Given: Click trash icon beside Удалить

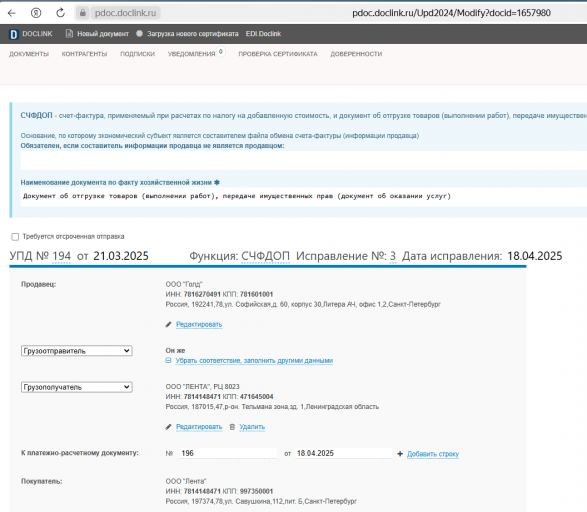Looking at the screenshot, I should click(x=232, y=427).
